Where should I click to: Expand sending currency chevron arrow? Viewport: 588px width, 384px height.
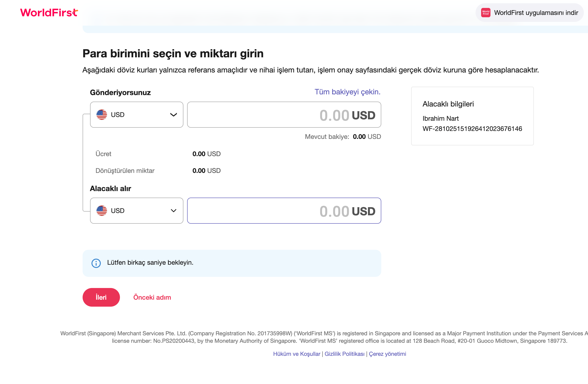point(173,115)
